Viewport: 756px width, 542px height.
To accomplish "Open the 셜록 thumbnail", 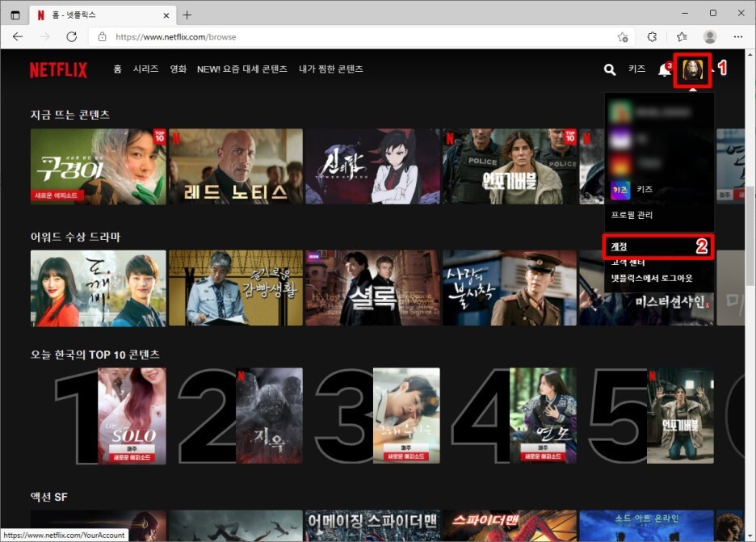I will click(372, 288).
